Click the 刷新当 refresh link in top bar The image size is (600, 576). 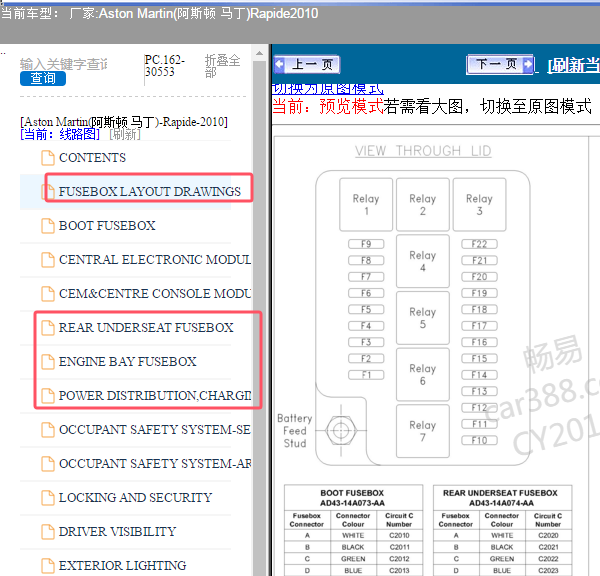(574, 65)
